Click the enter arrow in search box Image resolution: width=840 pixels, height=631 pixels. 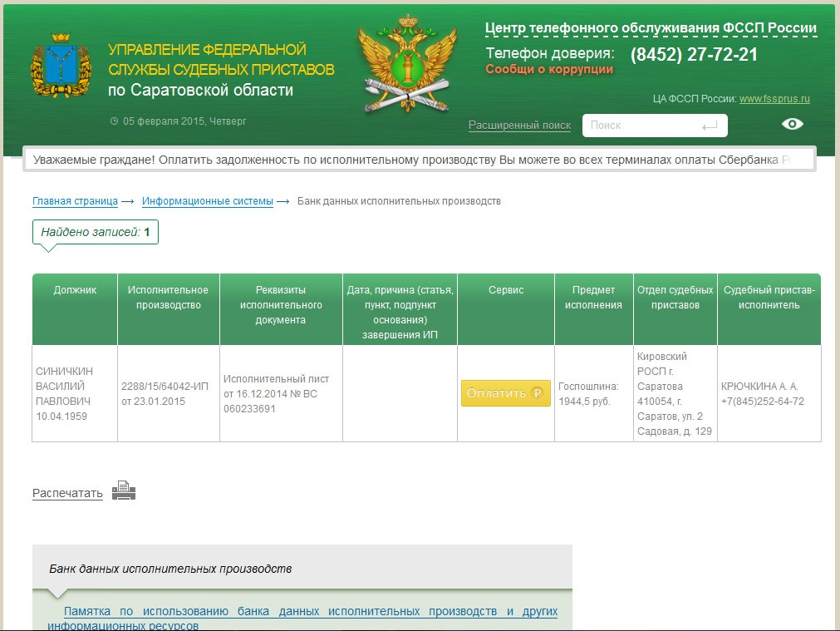(709, 126)
